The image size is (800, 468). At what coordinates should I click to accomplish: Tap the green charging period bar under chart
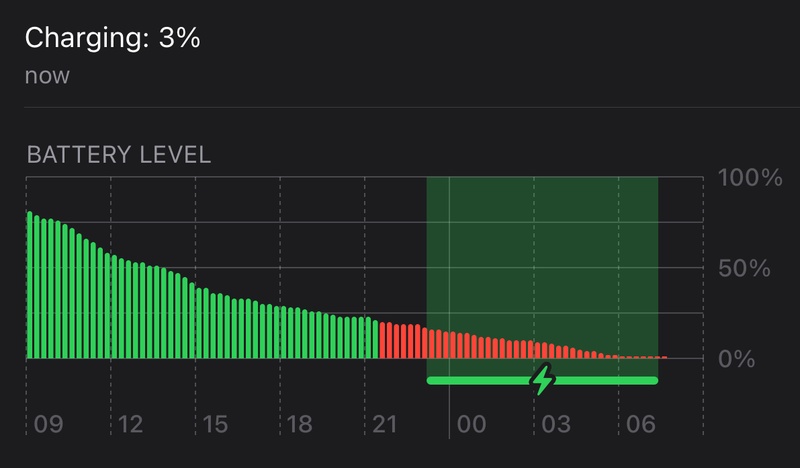pyautogui.click(x=542, y=380)
